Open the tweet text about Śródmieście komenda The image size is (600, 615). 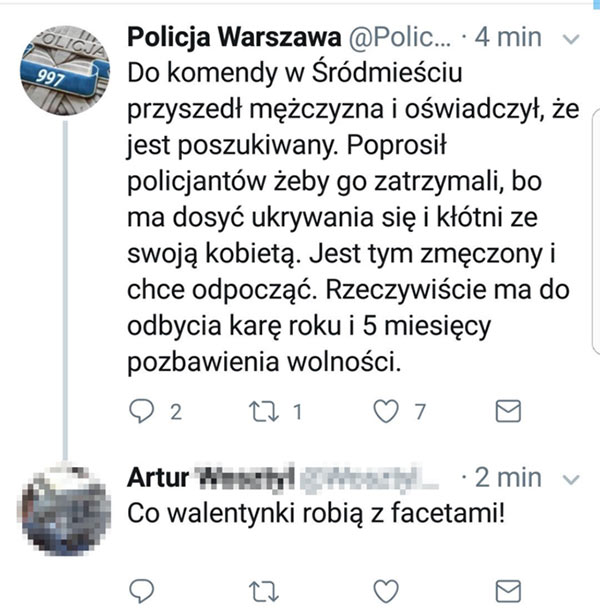coord(335,218)
